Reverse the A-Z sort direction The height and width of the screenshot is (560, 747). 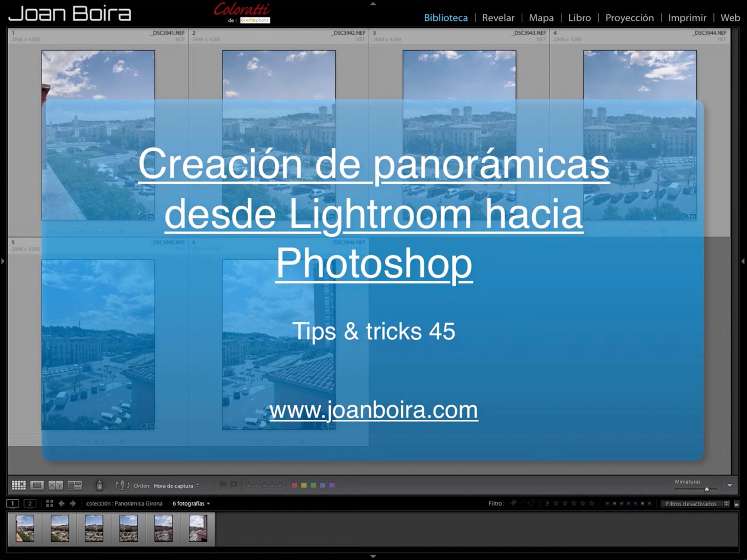(x=122, y=485)
